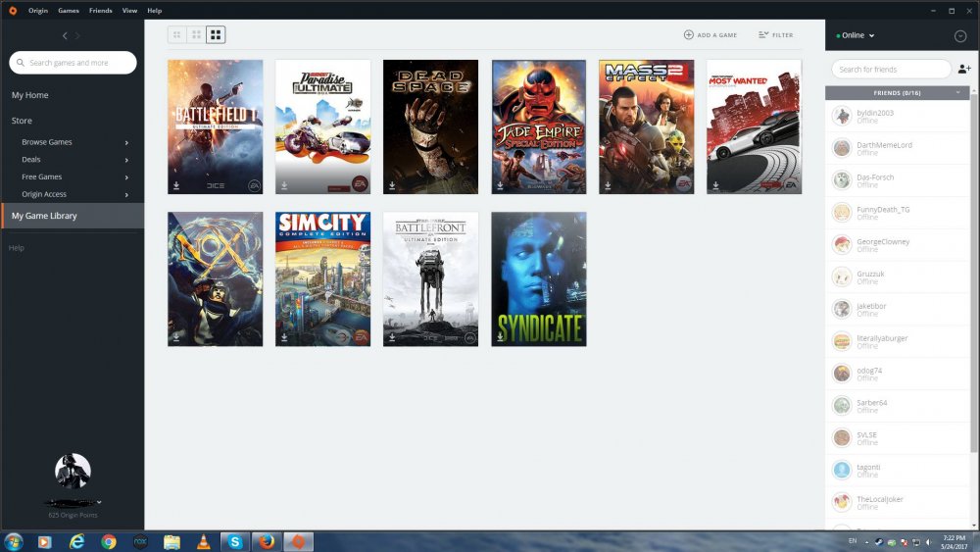Click download icon on Battlefront
The width and height of the screenshot is (980, 552).
(392, 337)
